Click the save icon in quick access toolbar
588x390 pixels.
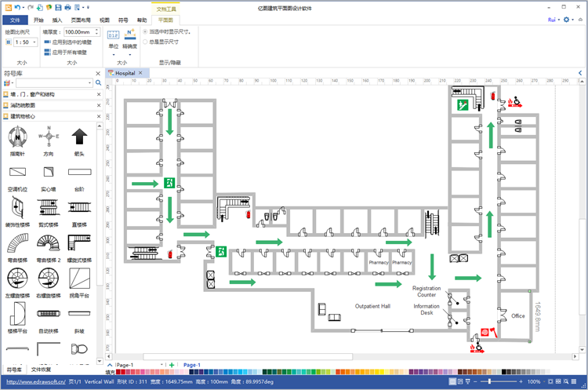pos(57,6)
